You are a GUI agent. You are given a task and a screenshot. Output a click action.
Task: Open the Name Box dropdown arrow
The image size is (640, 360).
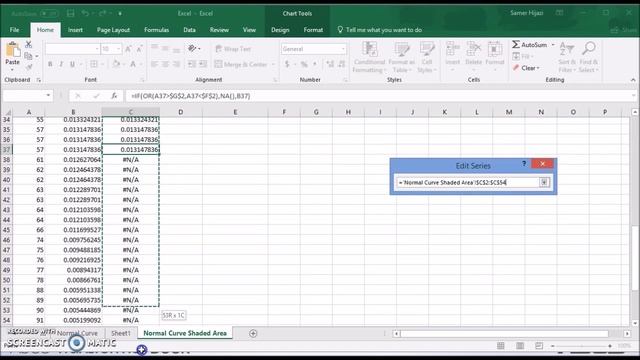click(48, 96)
